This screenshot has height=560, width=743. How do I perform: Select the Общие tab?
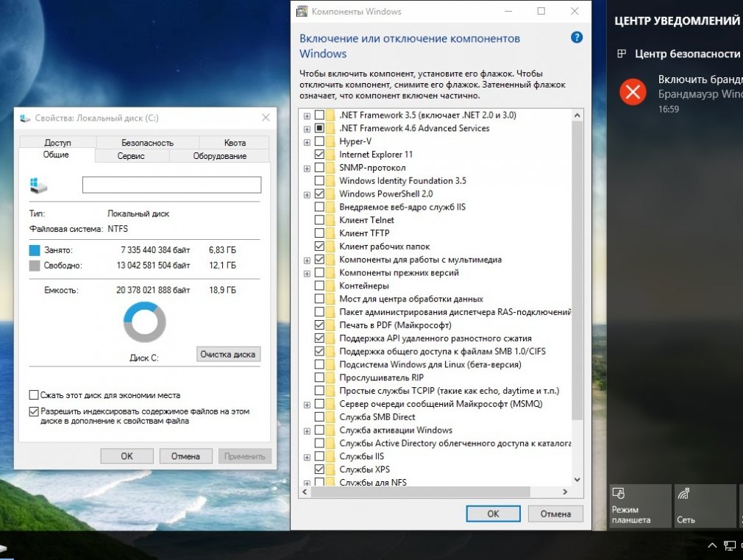pos(56,155)
